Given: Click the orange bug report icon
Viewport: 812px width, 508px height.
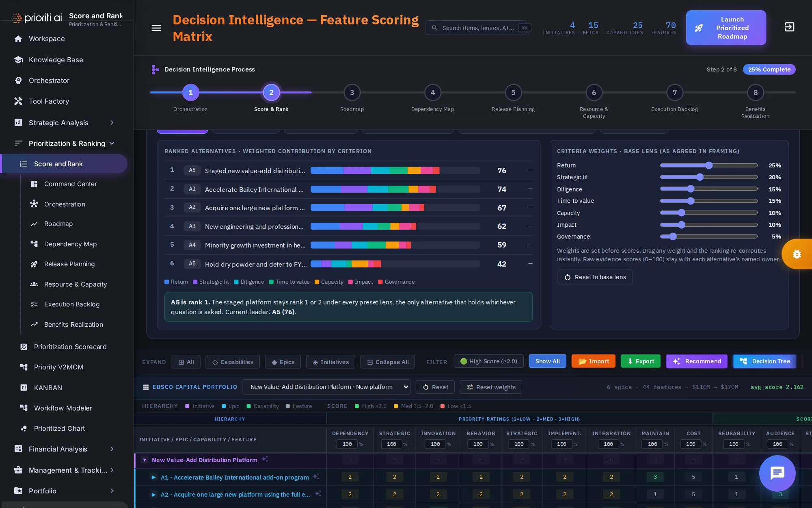Looking at the screenshot, I should click(x=797, y=254).
